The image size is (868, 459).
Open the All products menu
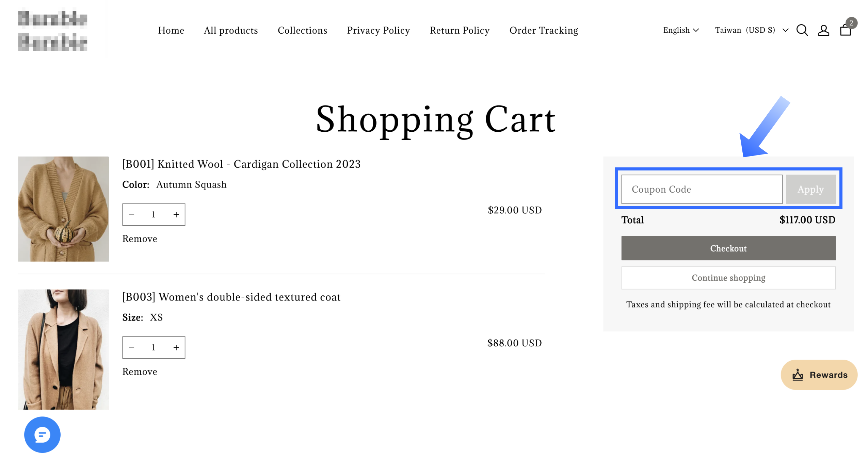230,30
